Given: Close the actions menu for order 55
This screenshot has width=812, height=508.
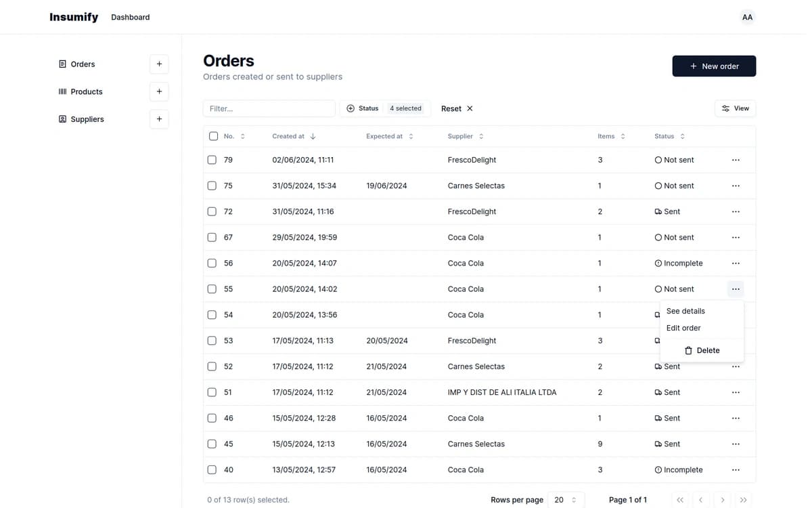Looking at the screenshot, I should coord(736,289).
